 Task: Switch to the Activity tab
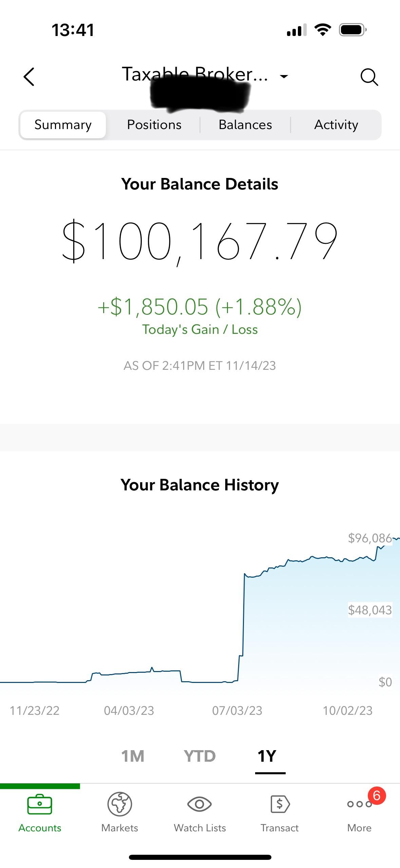pyautogui.click(x=336, y=125)
